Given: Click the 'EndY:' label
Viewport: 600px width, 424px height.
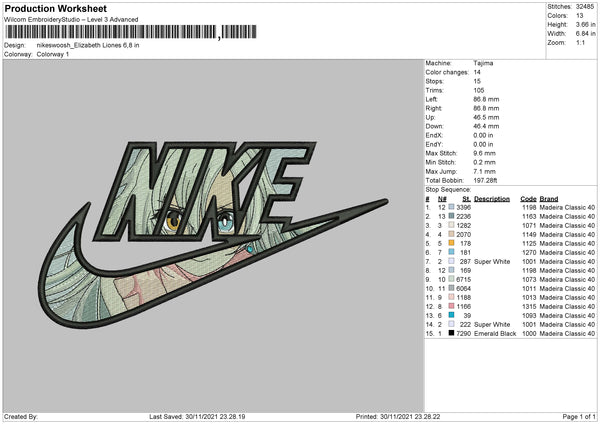Looking at the screenshot, I should (434, 144).
